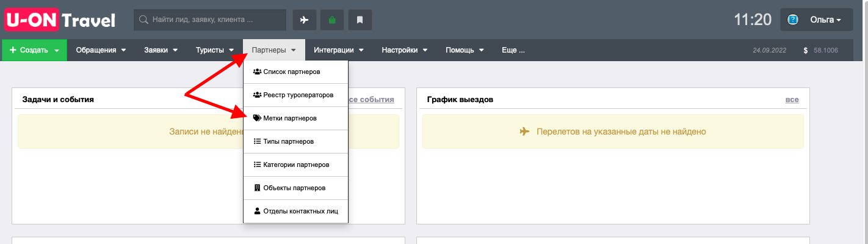Screen dimensions: 868x244
Task: Open the Туристы menu
Action: point(215,50)
